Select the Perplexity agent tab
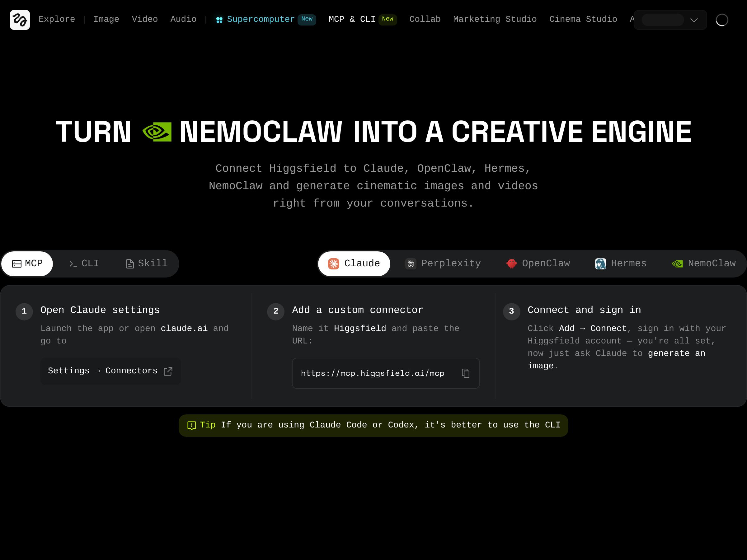The height and width of the screenshot is (560, 747). 443,264
